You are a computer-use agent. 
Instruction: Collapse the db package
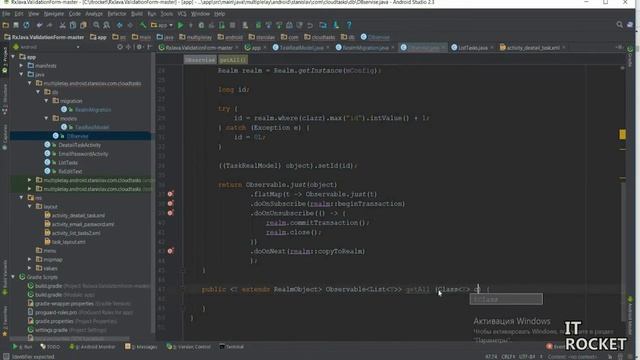pyautogui.click(x=38, y=92)
